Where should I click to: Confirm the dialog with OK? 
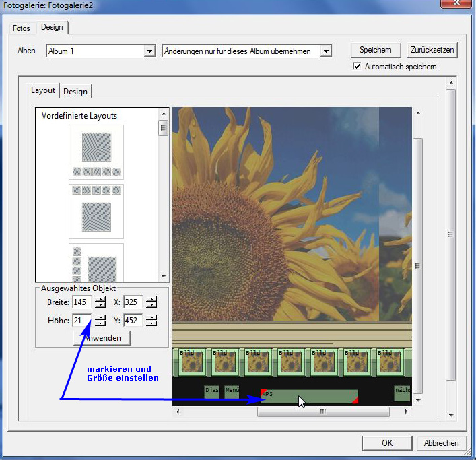point(386,443)
